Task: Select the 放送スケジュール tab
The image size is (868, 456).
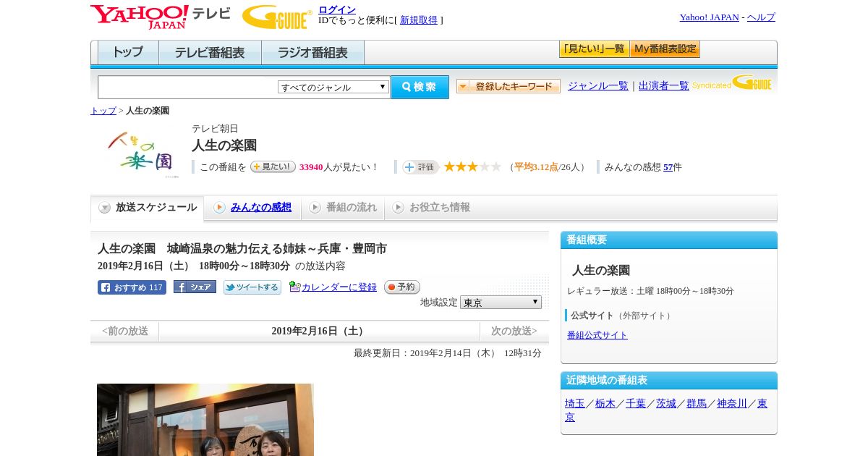Action: [148, 208]
